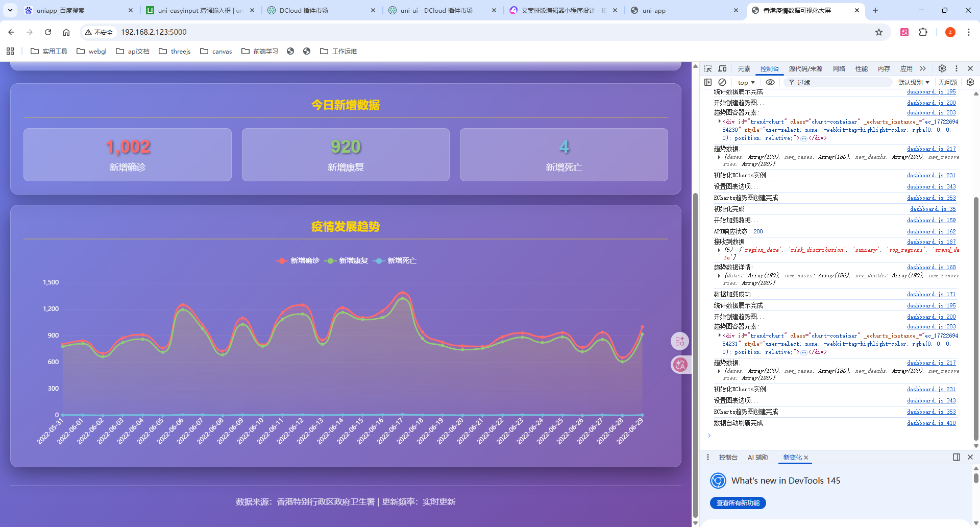Switch to the AI 辅助 drawer tab

click(757, 458)
